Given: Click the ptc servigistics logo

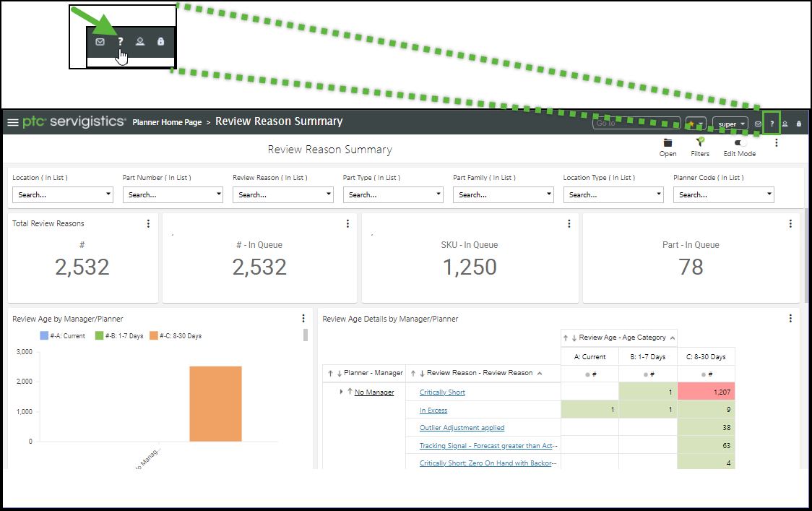Looking at the screenshot, I should [74, 122].
